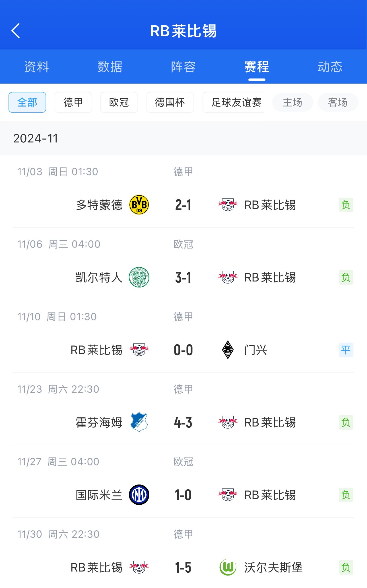Filter matches by 欧冠
Screen dimensions: 367x588
point(119,102)
